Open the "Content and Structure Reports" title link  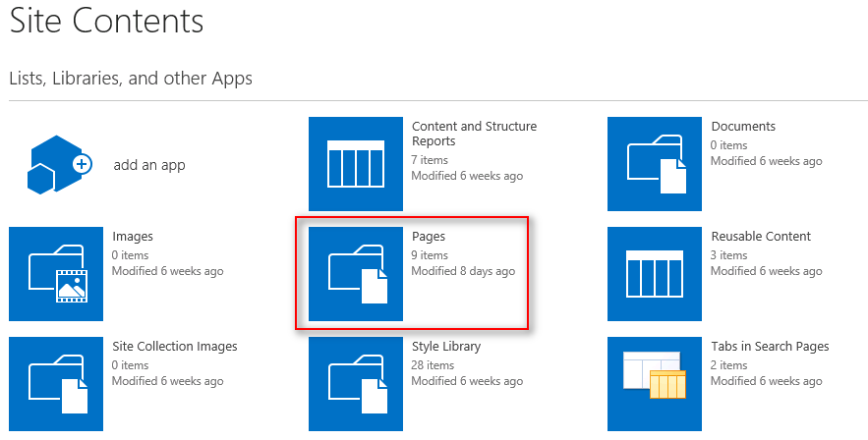pyautogui.click(x=475, y=134)
